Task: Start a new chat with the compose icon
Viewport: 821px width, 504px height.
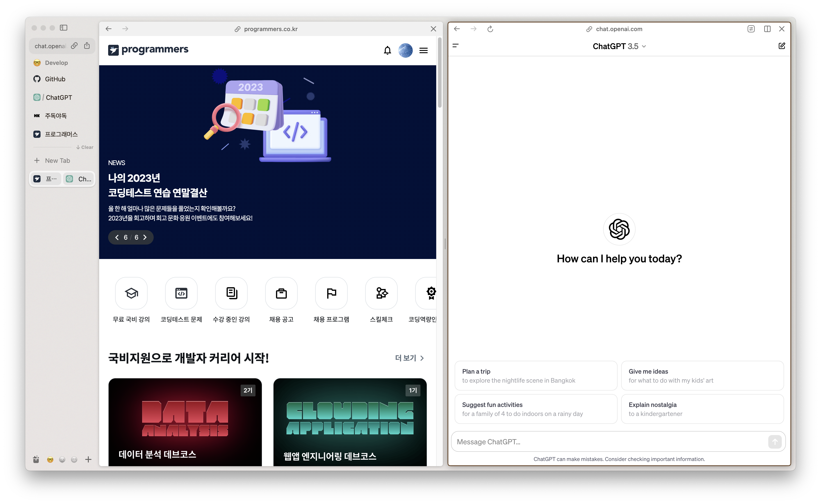Action: (782, 46)
